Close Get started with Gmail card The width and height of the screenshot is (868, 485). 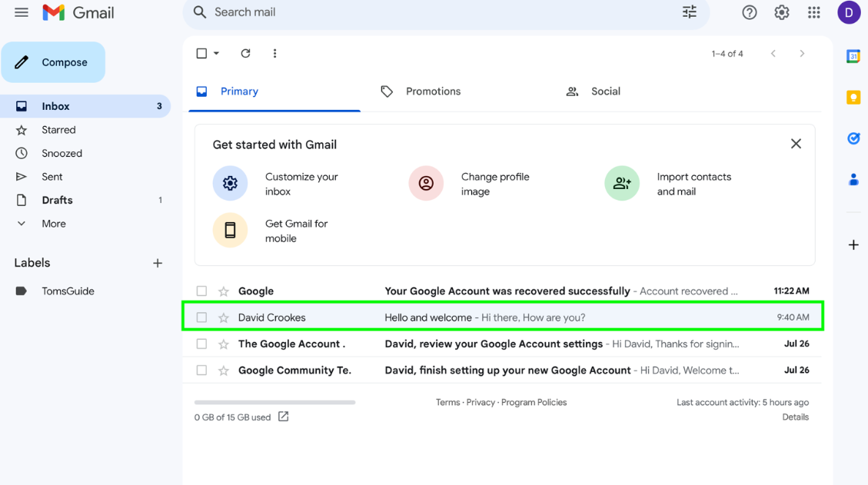796,144
